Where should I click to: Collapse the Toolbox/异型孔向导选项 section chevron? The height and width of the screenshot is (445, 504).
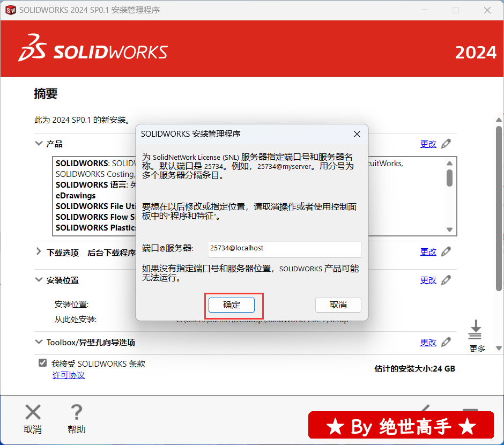point(39,342)
